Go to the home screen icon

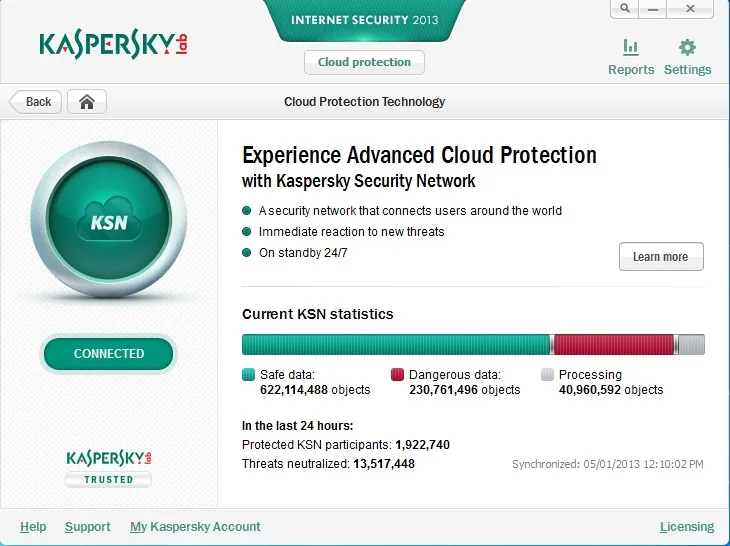pos(87,101)
